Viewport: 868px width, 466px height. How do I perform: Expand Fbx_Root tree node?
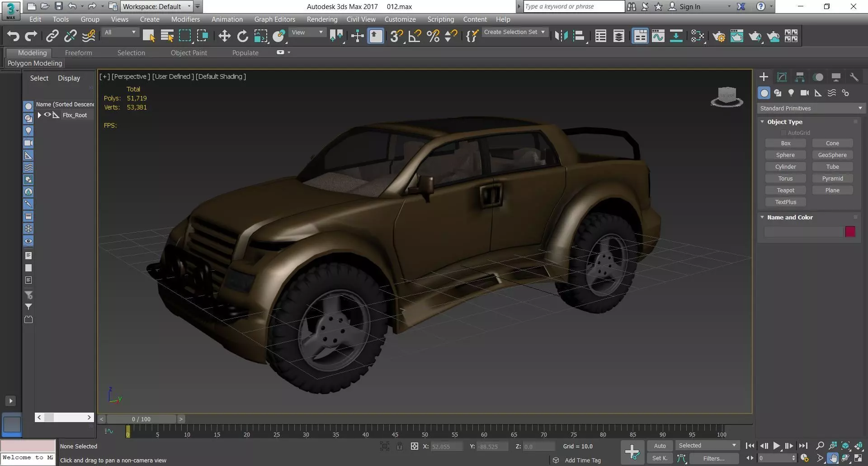point(39,115)
